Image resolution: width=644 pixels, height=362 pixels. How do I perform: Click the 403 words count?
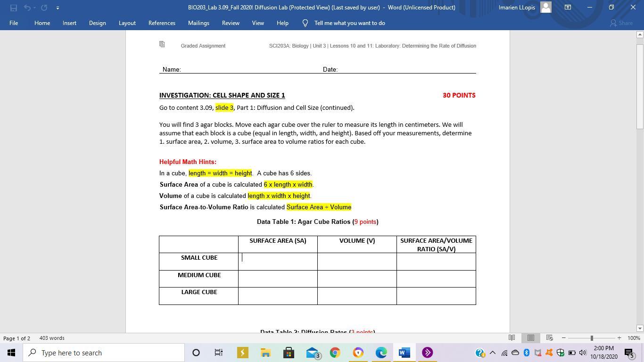(x=52, y=338)
